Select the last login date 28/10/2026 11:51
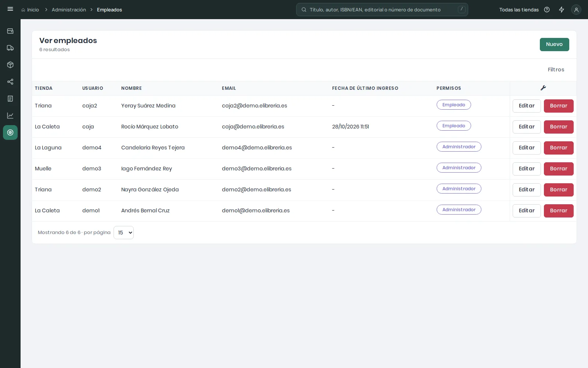The height and width of the screenshot is (368, 588). pos(351,127)
